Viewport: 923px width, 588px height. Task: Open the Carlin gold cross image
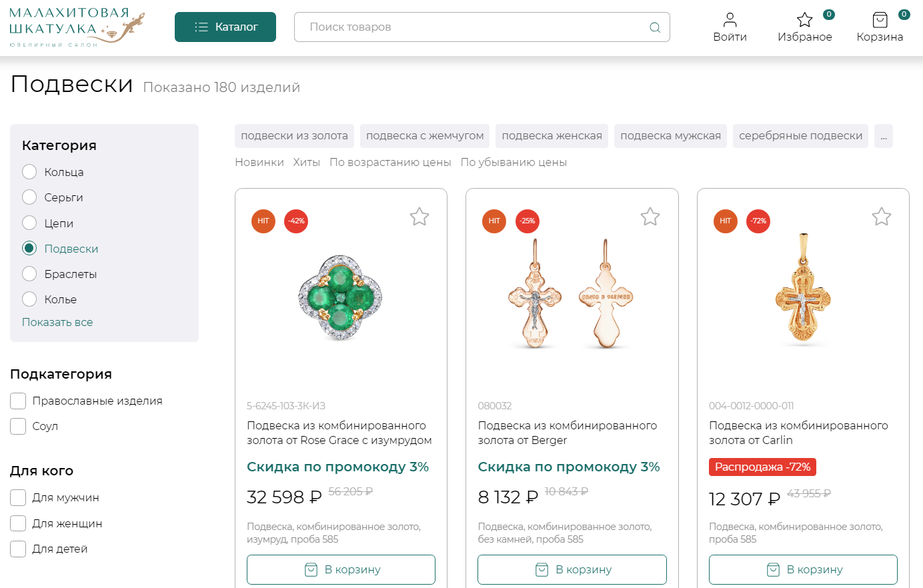[803, 290]
